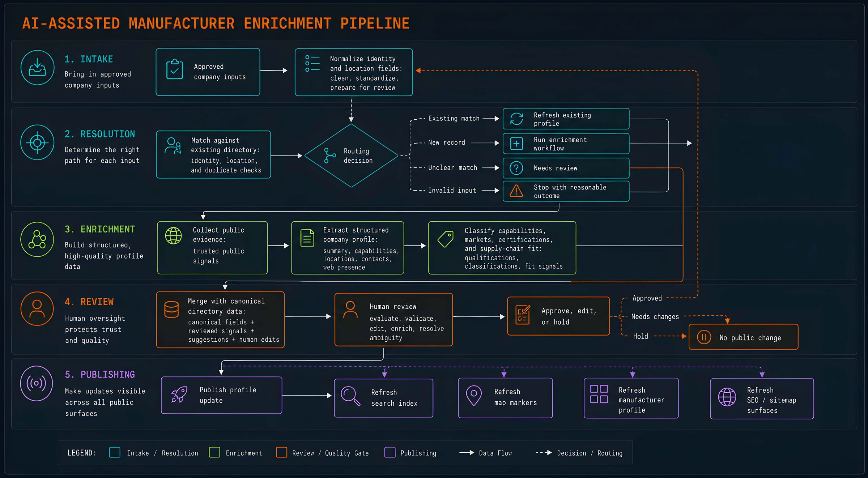Click 'Normalize identity and location fields:' text
This screenshot has height=478, width=868.
click(x=366, y=64)
